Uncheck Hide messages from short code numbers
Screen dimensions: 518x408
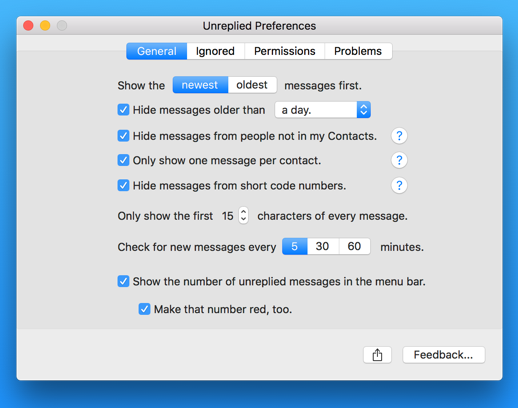pyautogui.click(x=123, y=185)
